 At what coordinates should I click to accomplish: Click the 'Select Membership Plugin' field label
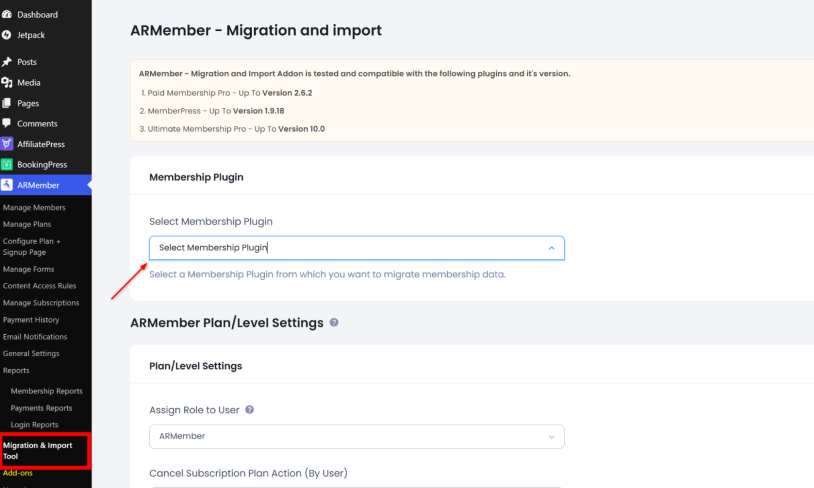[x=211, y=222]
